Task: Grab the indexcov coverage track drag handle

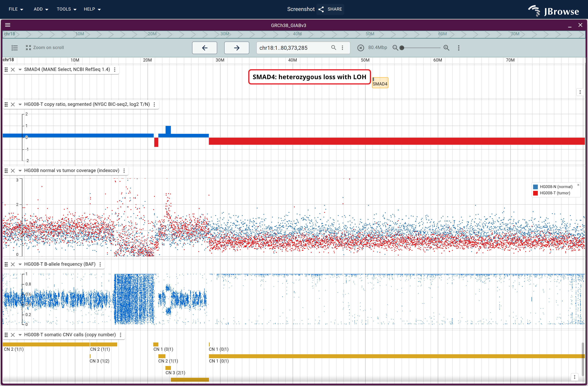Action: tap(6, 171)
